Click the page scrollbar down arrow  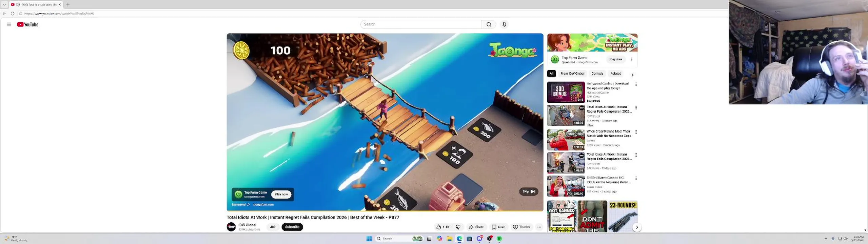[x=866, y=230]
